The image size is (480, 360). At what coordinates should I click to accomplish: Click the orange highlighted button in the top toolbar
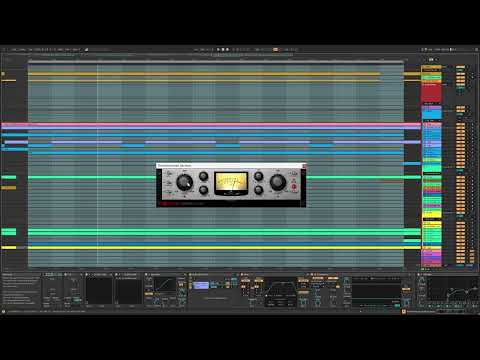click(x=275, y=50)
